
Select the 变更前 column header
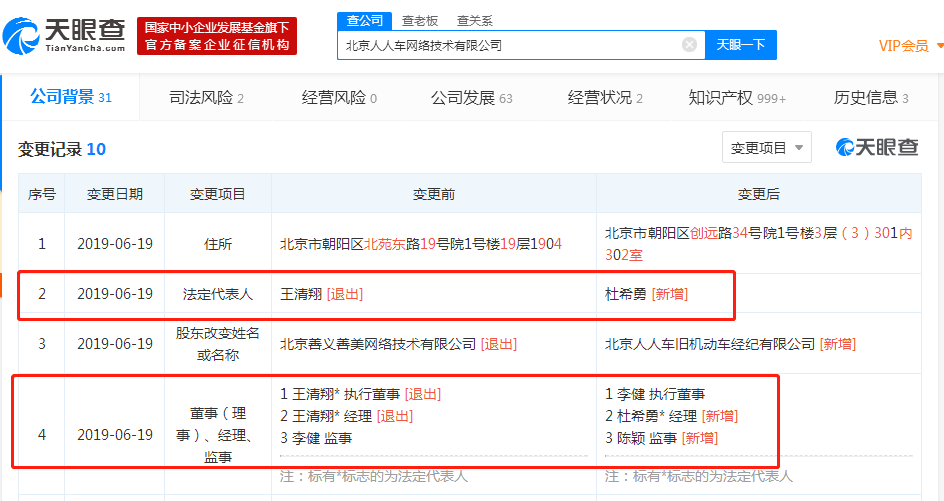(x=433, y=194)
